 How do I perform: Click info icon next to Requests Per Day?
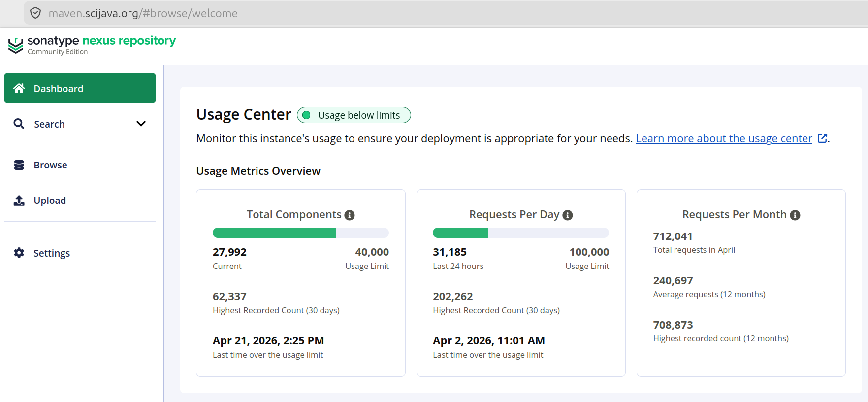pos(568,215)
